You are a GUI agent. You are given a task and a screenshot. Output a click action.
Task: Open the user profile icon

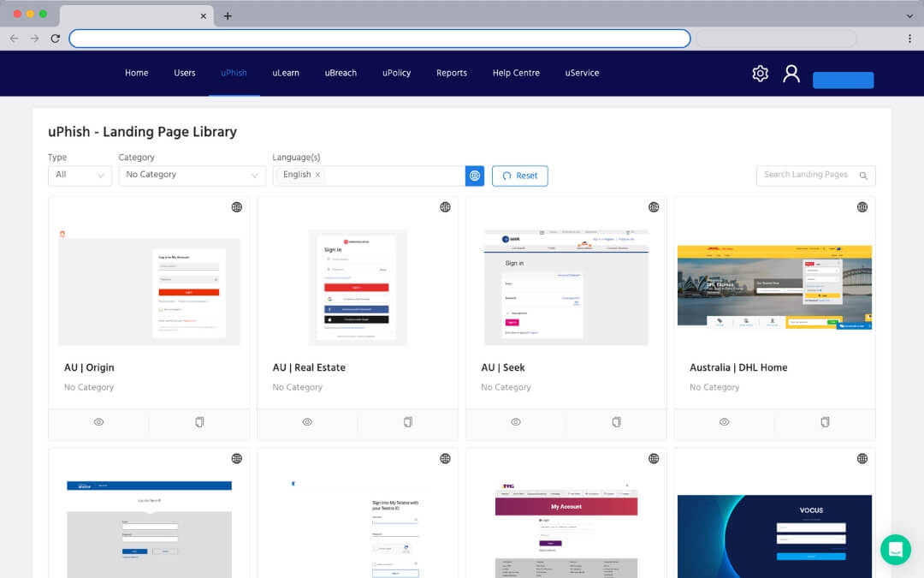tap(791, 74)
